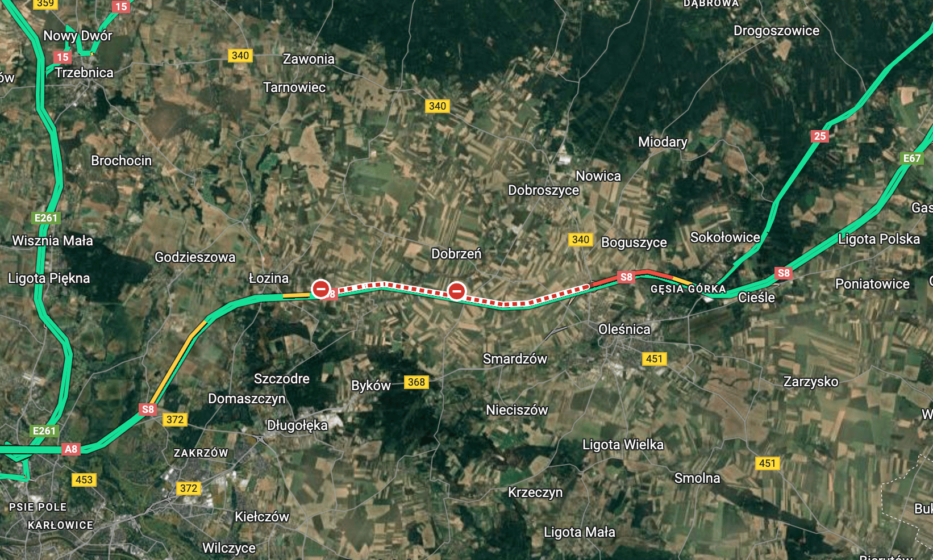933x560 pixels.
Task: Open the road closure marker below Dobrzeń
Action: [457, 291]
